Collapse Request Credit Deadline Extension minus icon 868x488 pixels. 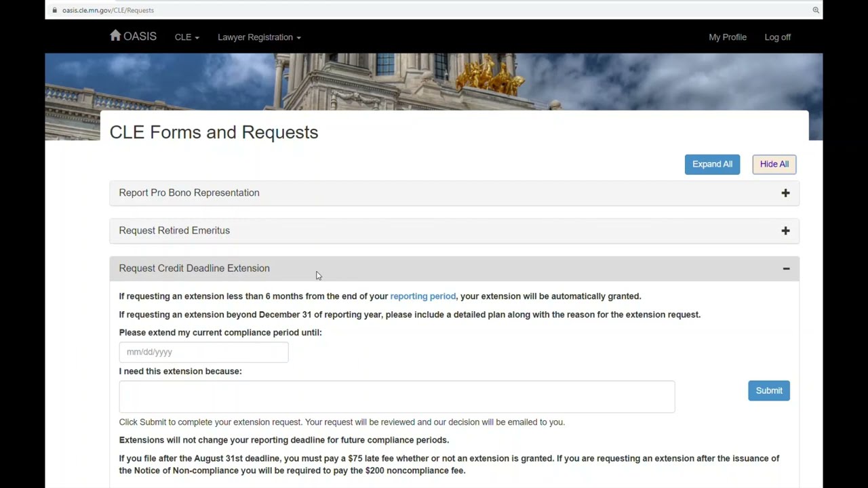[x=786, y=269]
